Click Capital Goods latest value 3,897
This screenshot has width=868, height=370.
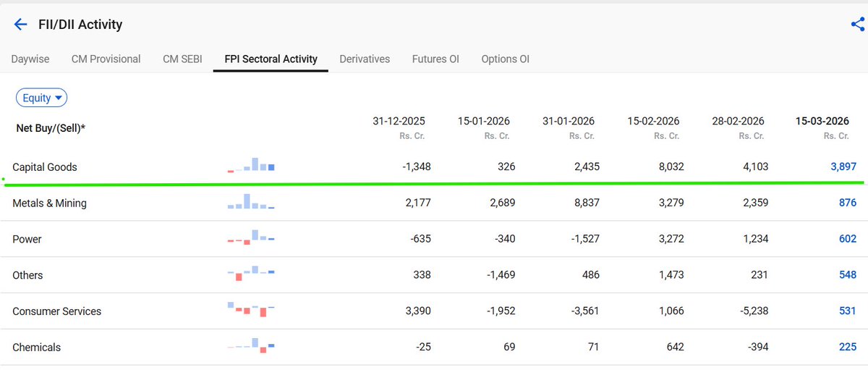click(x=843, y=167)
